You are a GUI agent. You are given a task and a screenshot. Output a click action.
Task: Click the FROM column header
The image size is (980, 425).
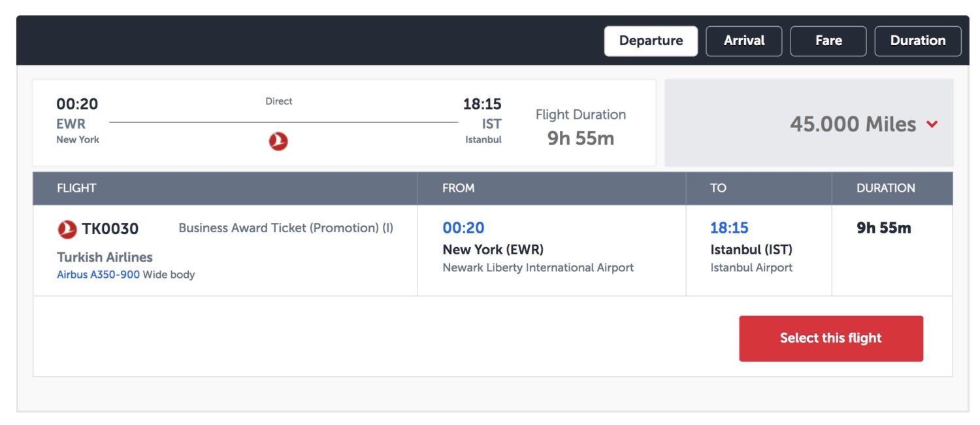(x=457, y=188)
